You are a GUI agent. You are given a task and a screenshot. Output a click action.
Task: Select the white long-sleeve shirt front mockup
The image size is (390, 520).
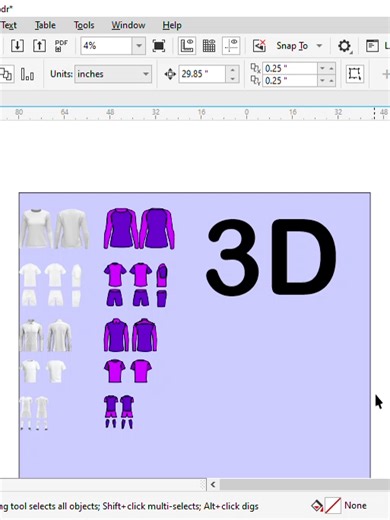[36, 229]
